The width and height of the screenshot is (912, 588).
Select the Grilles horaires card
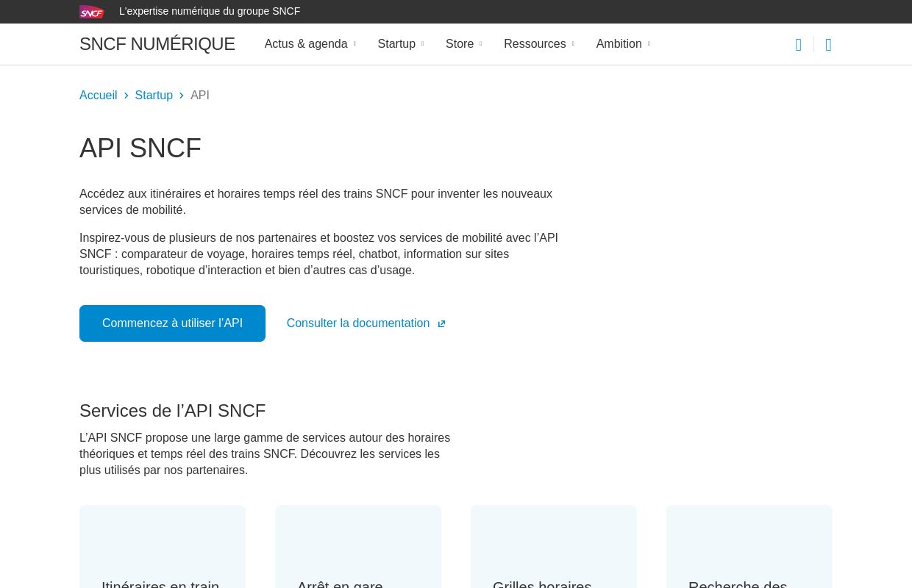(x=554, y=547)
